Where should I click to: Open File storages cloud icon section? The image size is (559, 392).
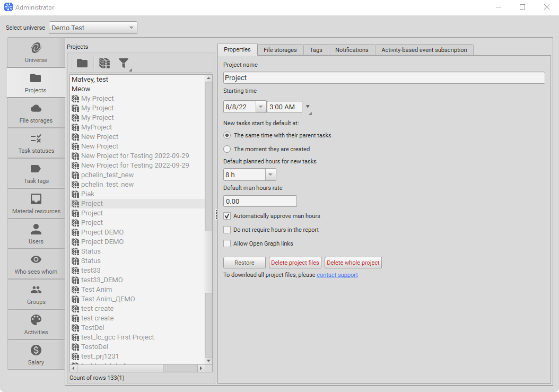point(36,112)
